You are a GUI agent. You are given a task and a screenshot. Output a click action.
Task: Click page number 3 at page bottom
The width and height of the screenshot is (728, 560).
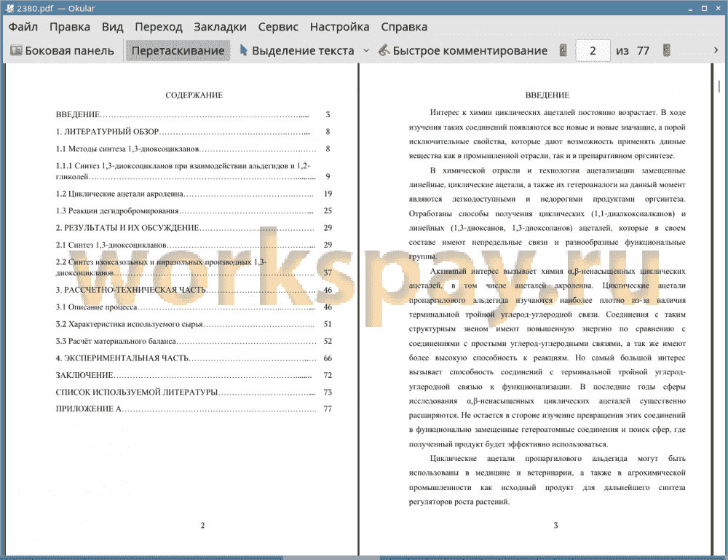point(555,526)
